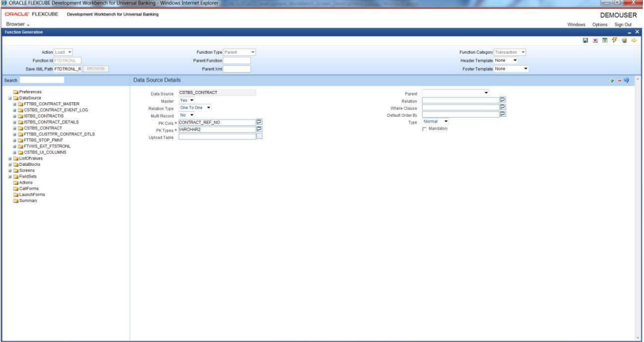Viewport: 644px width, 342px height.
Task: Select the CallForms folder
Action: click(x=26, y=189)
